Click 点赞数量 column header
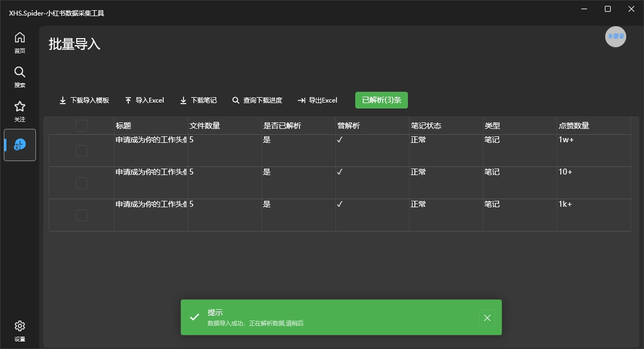The width and height of the screenshot is (644, 349). tap(594, 126)
